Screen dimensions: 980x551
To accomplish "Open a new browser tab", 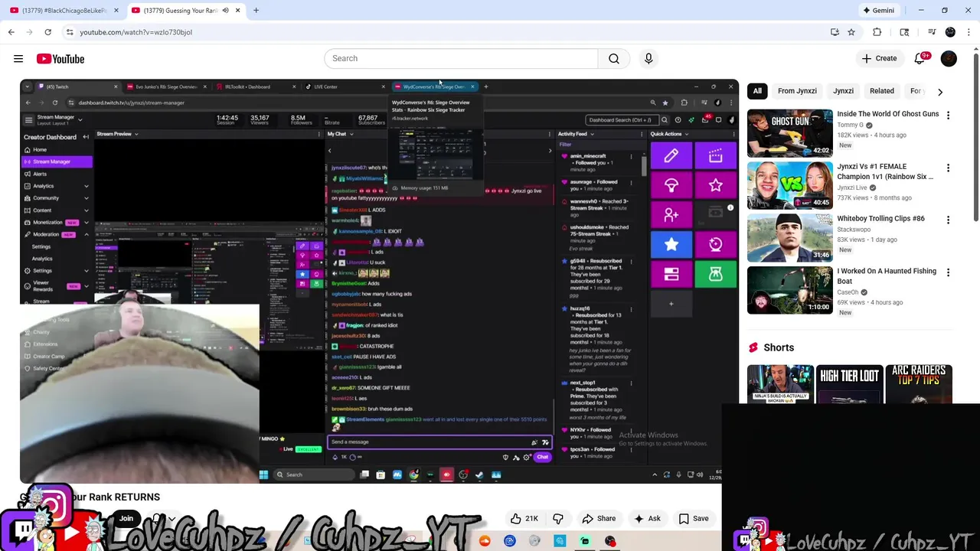I will coord(256,11).
